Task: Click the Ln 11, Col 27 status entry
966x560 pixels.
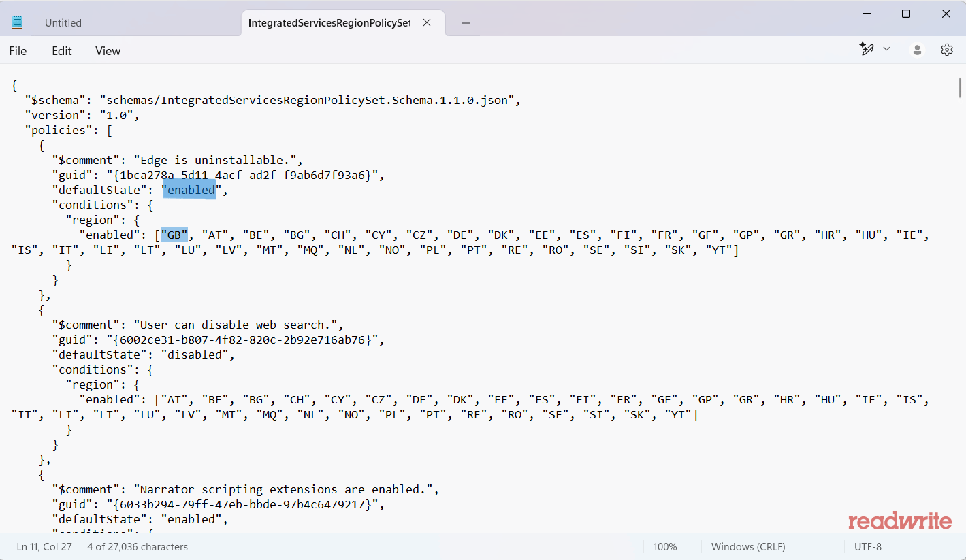Action: [x=44, y=547]
